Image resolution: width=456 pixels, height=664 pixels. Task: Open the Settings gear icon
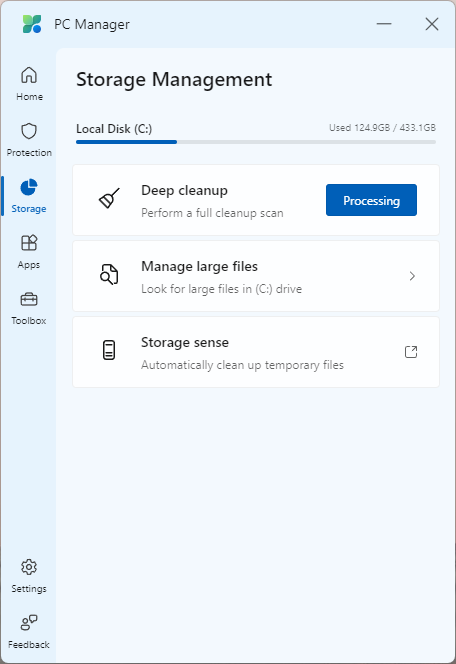[29, 567]
